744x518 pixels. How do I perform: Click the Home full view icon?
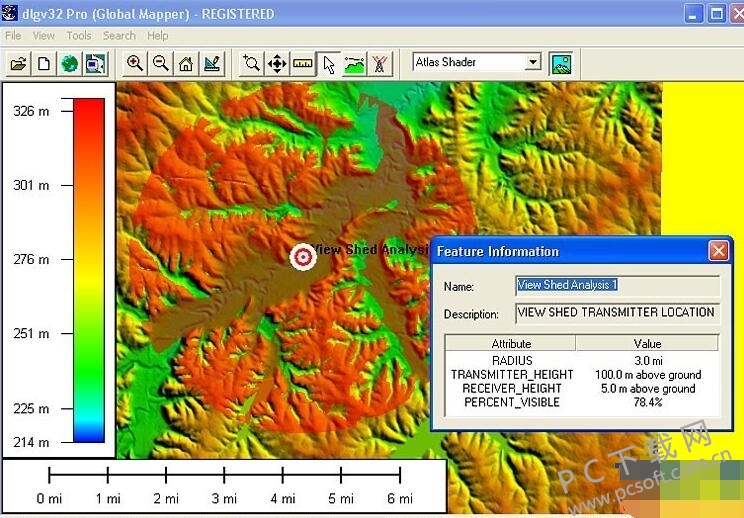(x=186, y=64)
